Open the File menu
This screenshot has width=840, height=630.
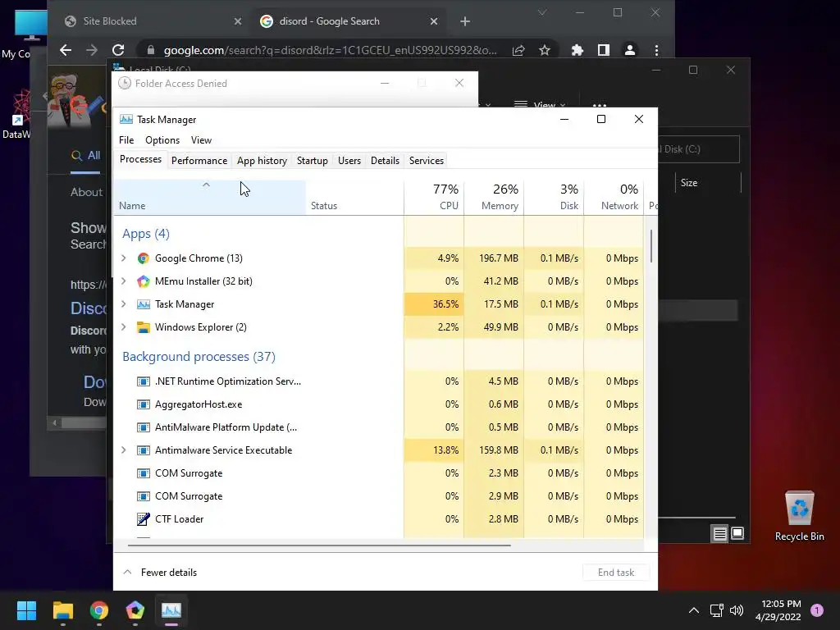(x=126, y=140)
